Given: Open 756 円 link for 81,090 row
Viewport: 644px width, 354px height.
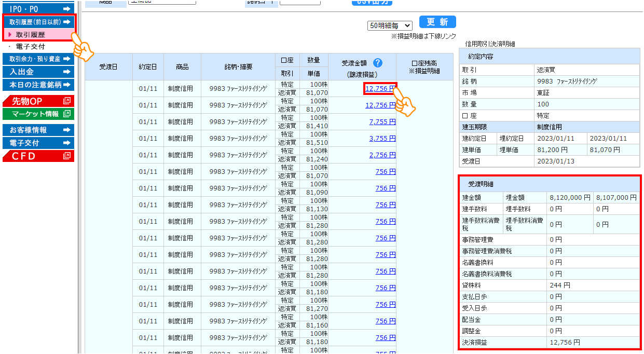Looking at the screenshot, I should [386, 188].
